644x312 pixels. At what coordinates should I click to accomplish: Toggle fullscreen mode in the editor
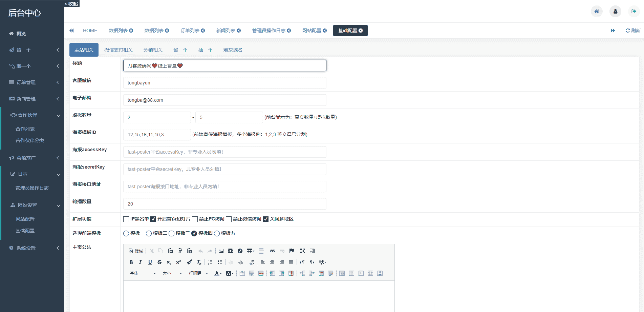point(303,251)
